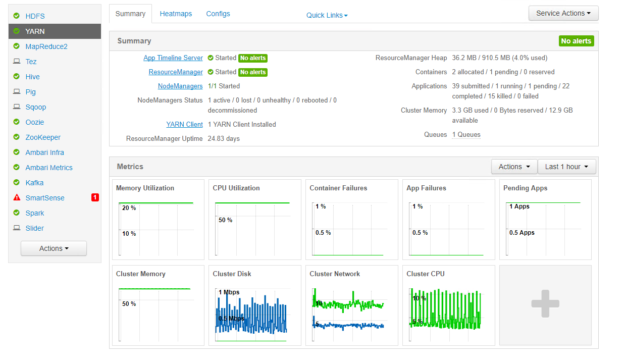The image size is (625, 364).
Task: Click the Slider service laptop icon
Action: pyautogui.click(x=17, y=228)
